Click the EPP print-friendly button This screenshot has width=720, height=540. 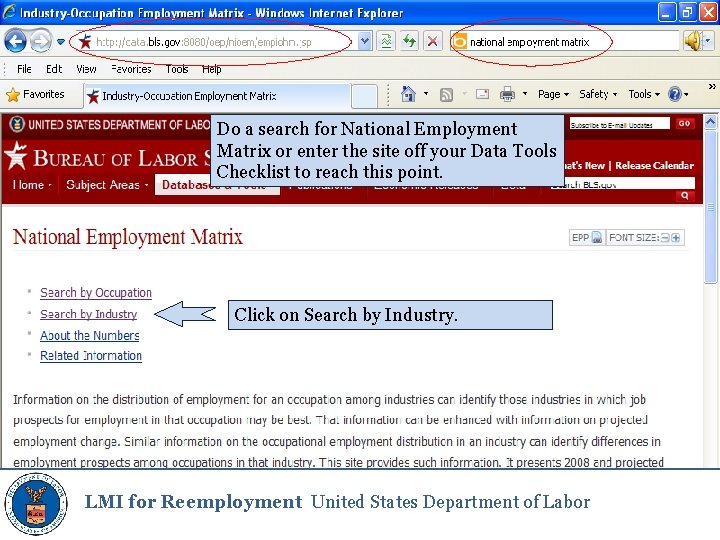coord(586,237)
